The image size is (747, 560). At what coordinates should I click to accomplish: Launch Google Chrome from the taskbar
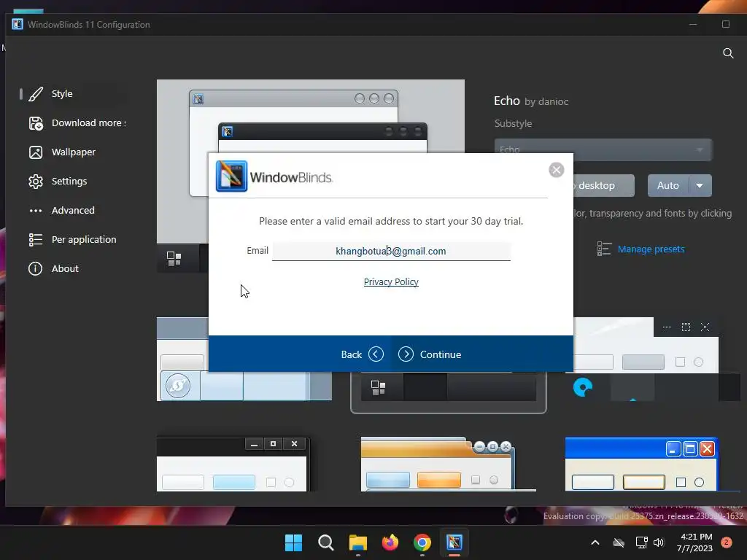point(422,542)
